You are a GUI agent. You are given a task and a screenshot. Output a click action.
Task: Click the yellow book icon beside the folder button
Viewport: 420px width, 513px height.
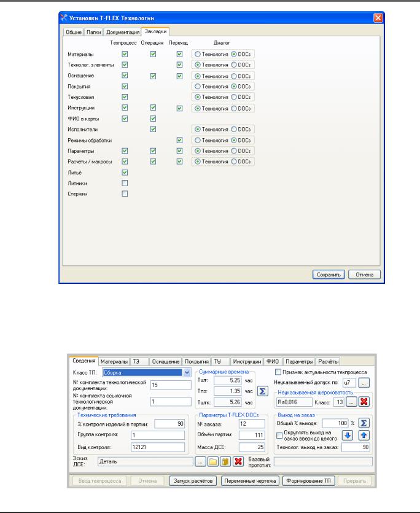225,461
